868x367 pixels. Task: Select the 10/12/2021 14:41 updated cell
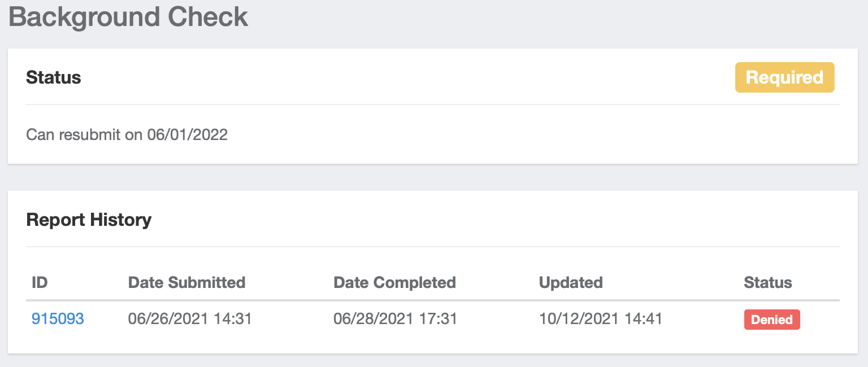[600, 319]
